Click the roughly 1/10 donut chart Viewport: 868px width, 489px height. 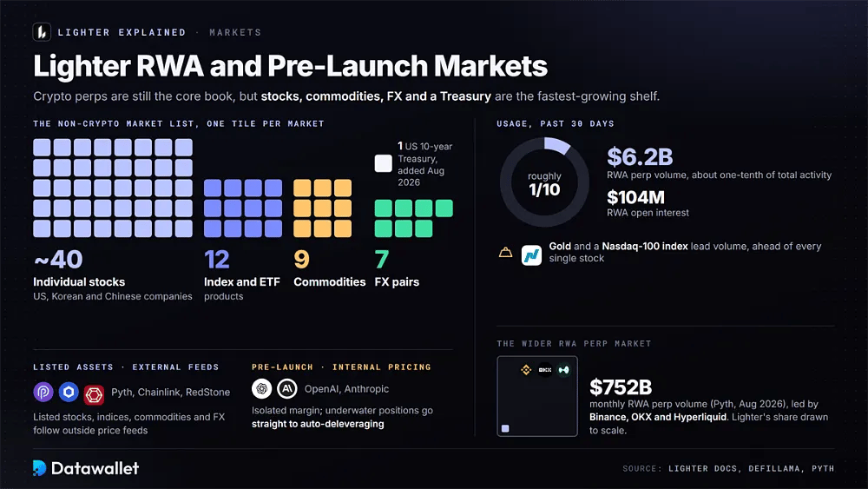[x=544, y=182]
